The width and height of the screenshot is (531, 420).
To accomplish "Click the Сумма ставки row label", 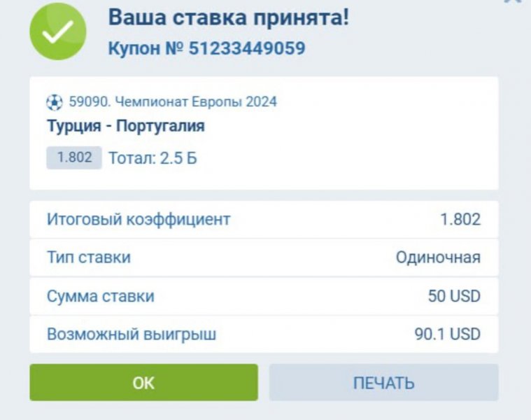I will (x=101, y=296).
